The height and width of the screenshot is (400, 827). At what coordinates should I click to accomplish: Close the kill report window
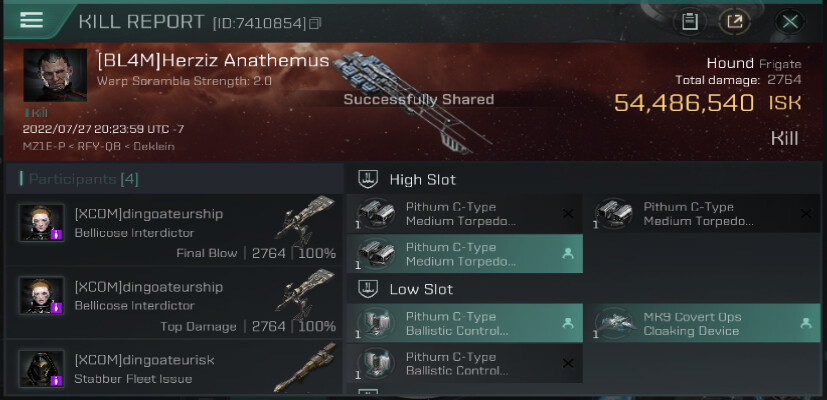click(x=790, y=22)
